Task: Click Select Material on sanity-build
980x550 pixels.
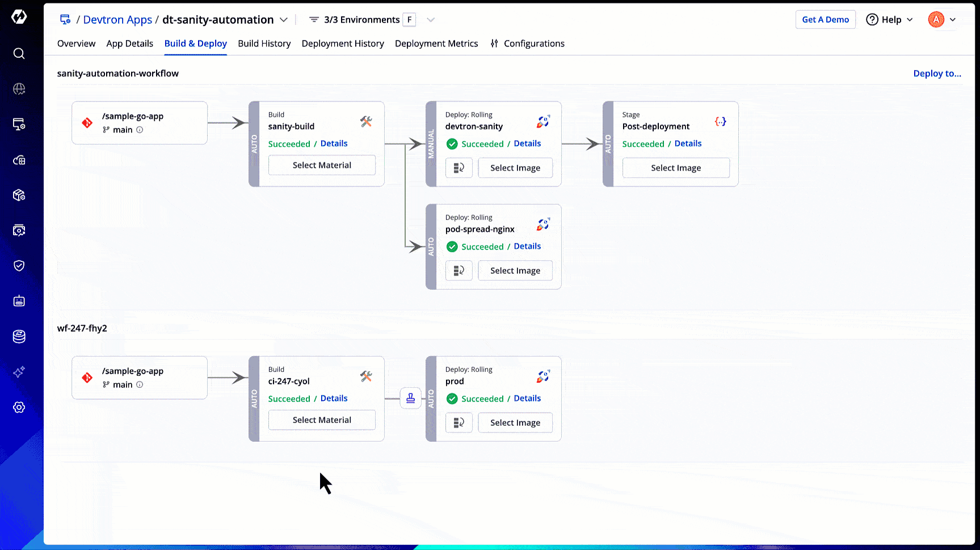Action: 322,165
